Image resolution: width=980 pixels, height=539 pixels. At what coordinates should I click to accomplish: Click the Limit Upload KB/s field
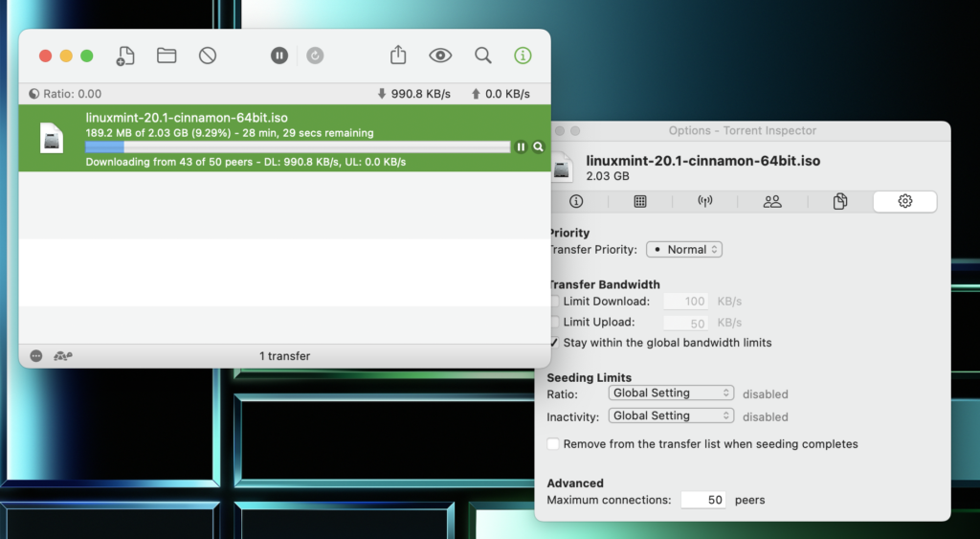(x=685, y=323)
